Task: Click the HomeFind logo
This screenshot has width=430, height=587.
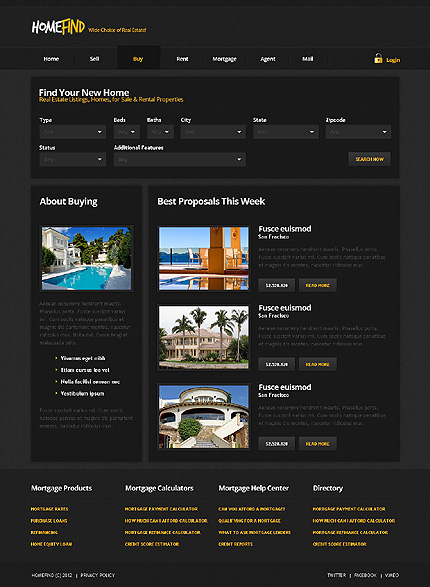Action: pyautogui.click(x=58, y=27)
